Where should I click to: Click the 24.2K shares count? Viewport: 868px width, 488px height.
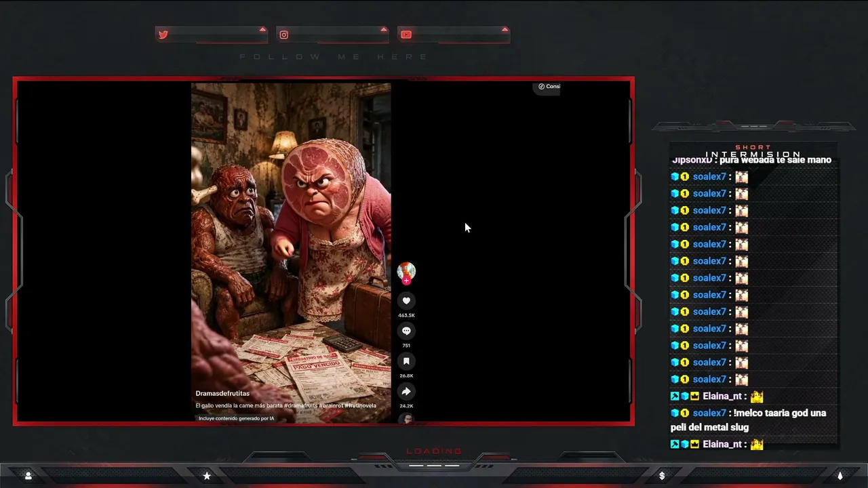click(406, 406)
